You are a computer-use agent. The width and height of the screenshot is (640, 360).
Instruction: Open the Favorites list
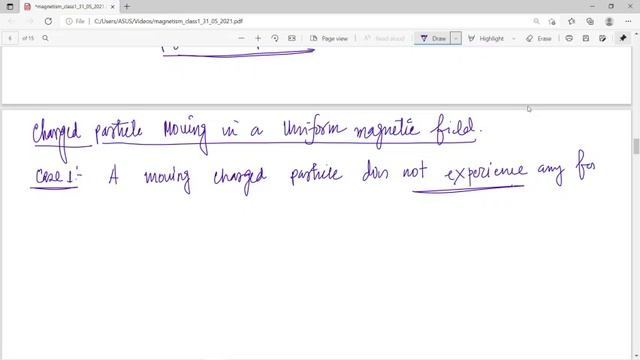pyautogui.click(x=571, y=21)
